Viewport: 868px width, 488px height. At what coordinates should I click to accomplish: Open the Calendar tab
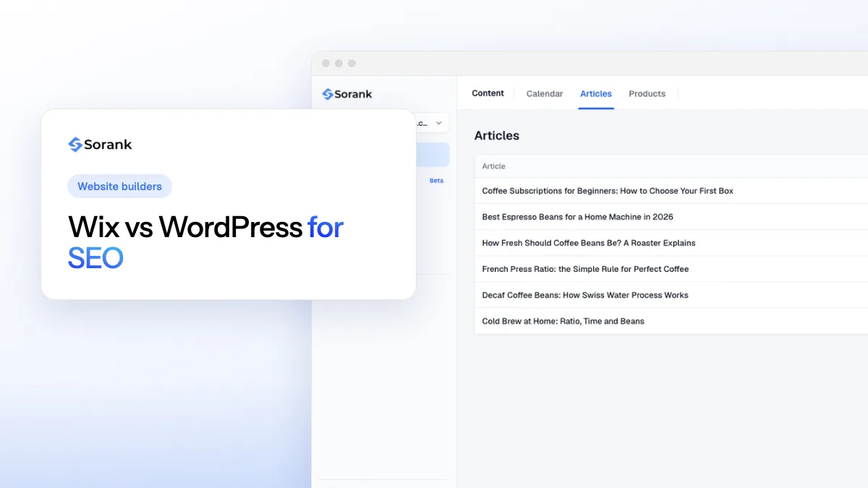pos(544,94)
